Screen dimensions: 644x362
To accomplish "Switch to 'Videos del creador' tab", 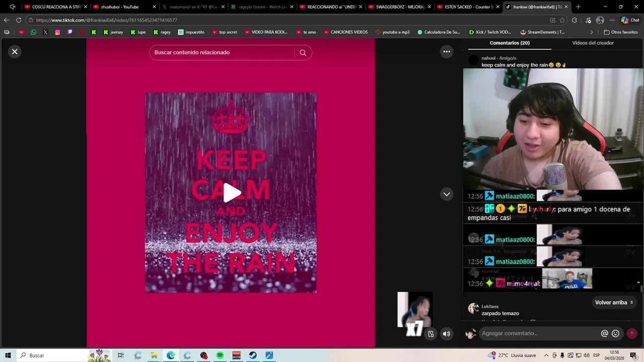I will (593, 43).
